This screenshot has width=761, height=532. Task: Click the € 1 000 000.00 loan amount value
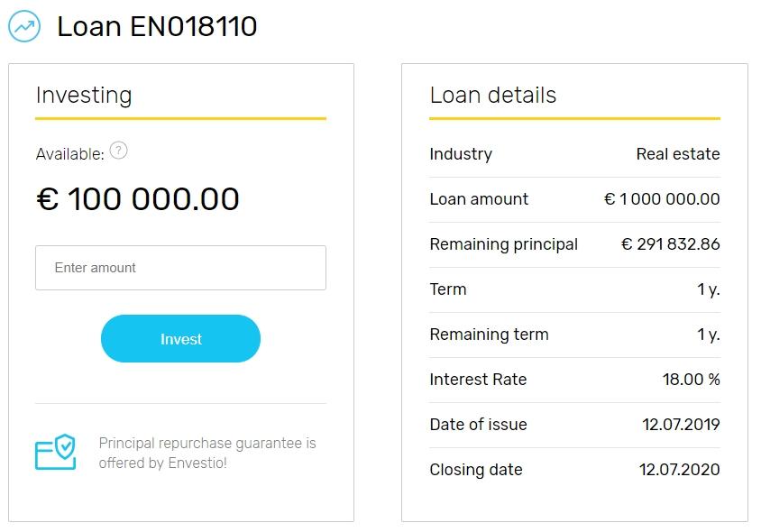[x=662, y=199]
